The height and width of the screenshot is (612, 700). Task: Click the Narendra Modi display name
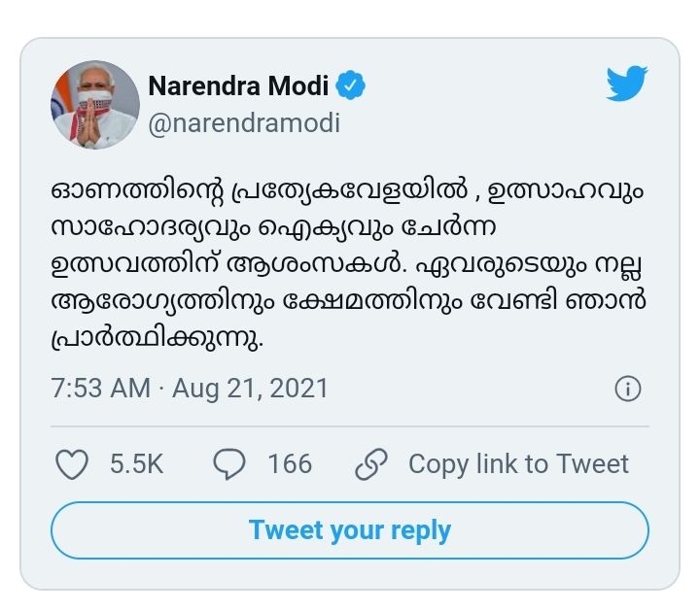pyautogui.click(x=238, y=85)
